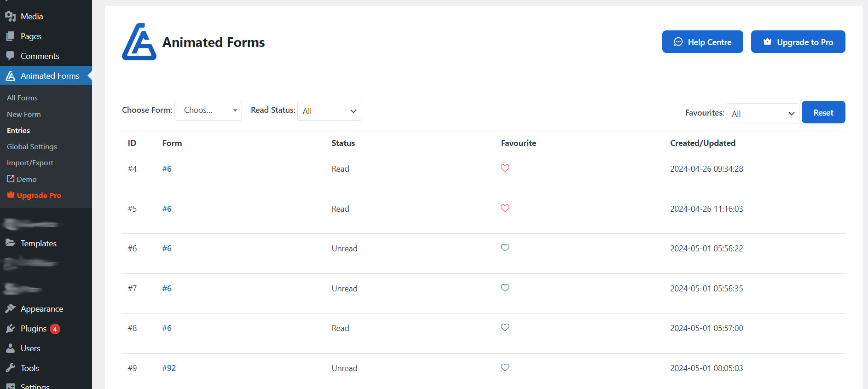Viewport: 868px width, 389px height.
Task: Click the Appearance brush icon
Action: pos(10,308)
